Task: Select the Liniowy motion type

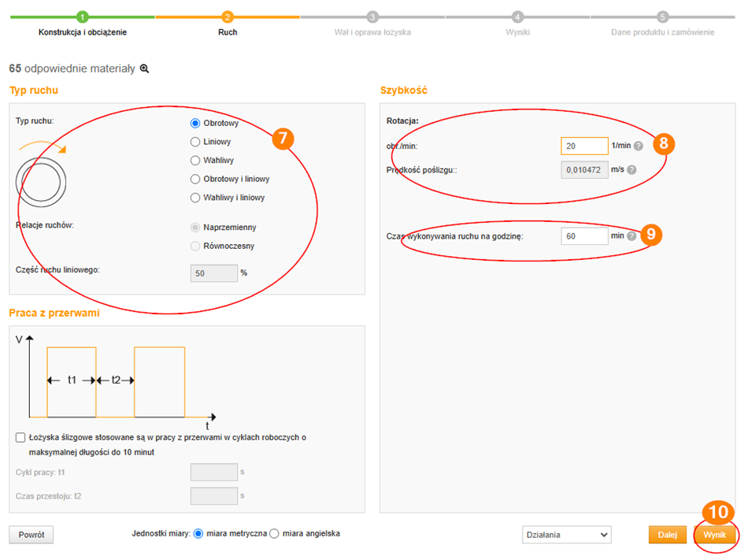Action: [195, 142]
